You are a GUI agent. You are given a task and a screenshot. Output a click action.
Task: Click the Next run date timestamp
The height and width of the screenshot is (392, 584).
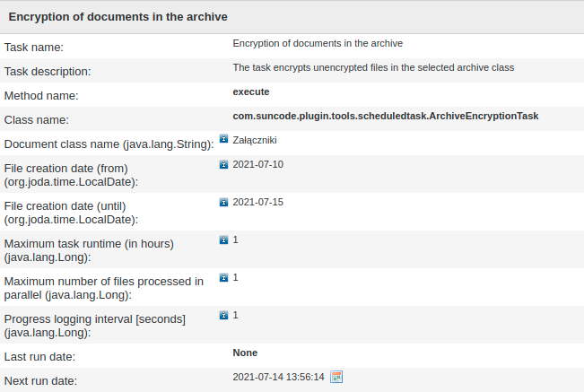coord(278,377)
